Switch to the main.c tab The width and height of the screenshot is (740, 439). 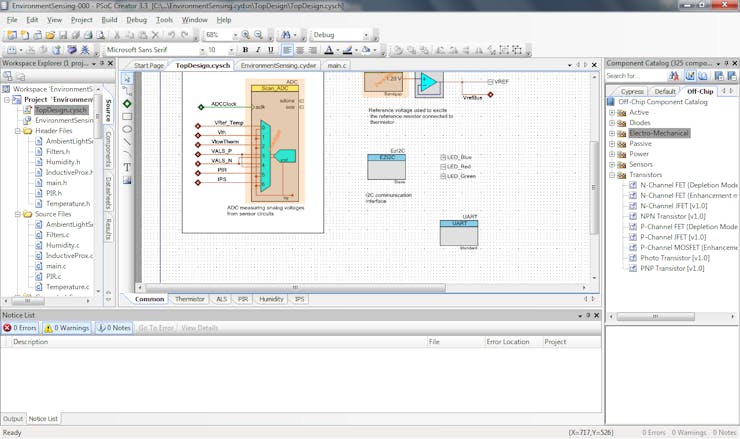click(336, 65)
